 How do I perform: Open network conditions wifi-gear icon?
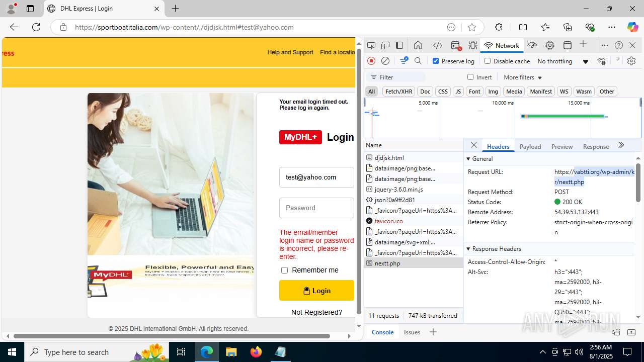[602, 61]
